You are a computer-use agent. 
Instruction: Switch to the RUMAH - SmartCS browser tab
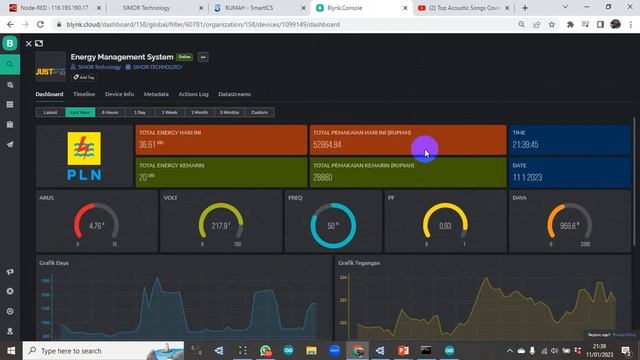point(260,8)
